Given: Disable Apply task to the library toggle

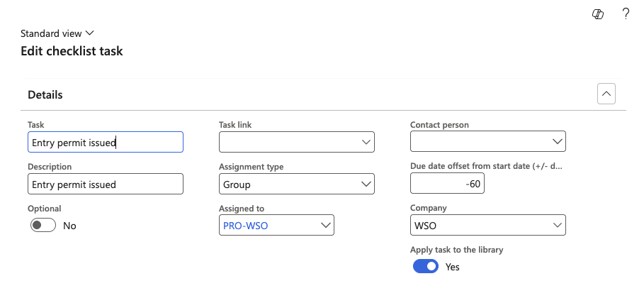Looking at the screenshot, I should 426,267.
